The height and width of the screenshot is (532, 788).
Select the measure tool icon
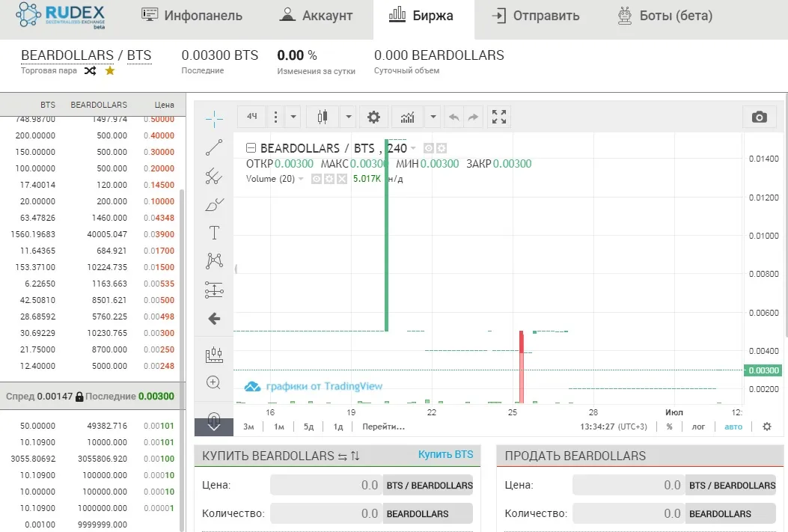tap(214, 355)
